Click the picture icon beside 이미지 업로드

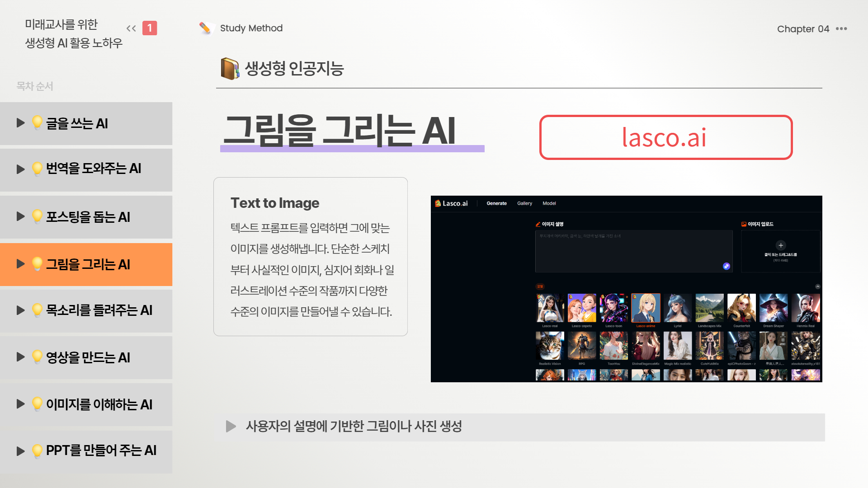744,224
